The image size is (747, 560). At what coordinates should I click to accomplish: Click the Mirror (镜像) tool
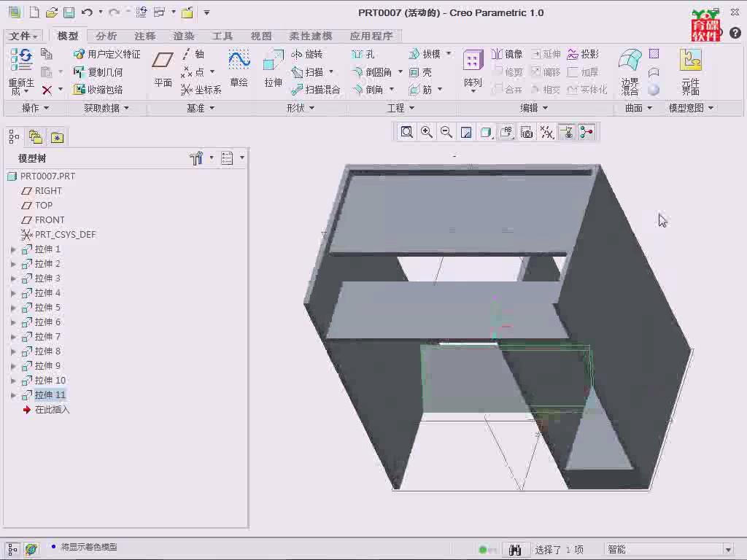pos(507,54)
